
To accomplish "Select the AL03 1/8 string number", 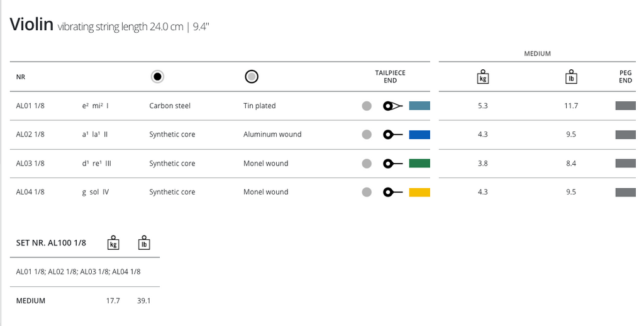I will (x=30, y=163).
